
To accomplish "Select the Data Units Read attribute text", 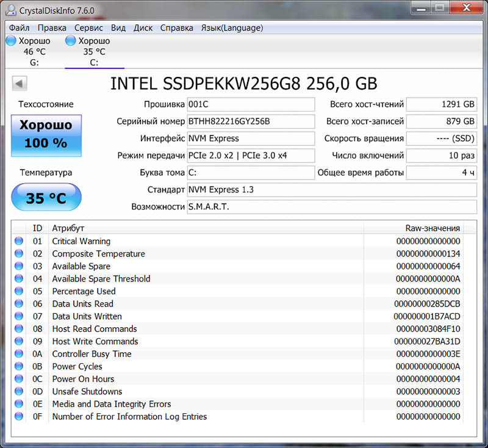I will pyautogui.click(x=82, y=304).
